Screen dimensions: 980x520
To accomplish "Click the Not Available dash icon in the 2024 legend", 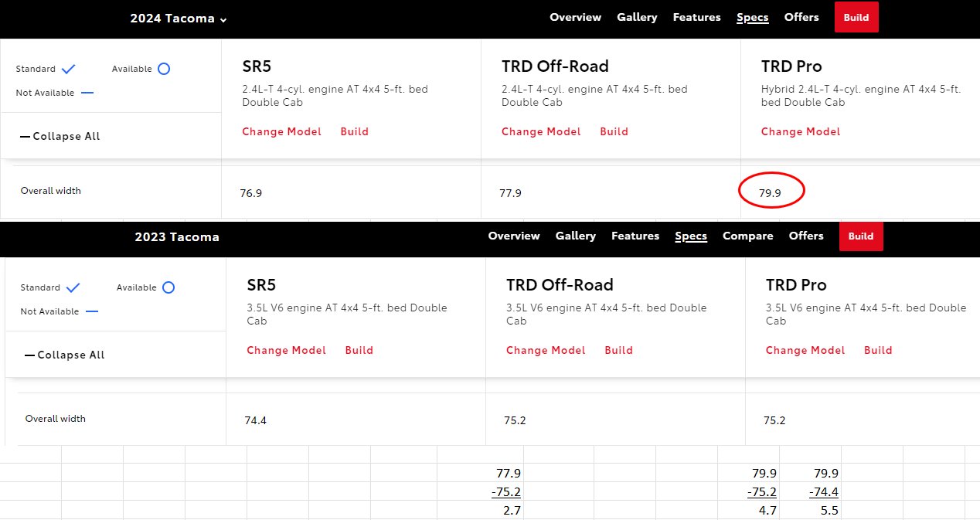I will [87, 93].
